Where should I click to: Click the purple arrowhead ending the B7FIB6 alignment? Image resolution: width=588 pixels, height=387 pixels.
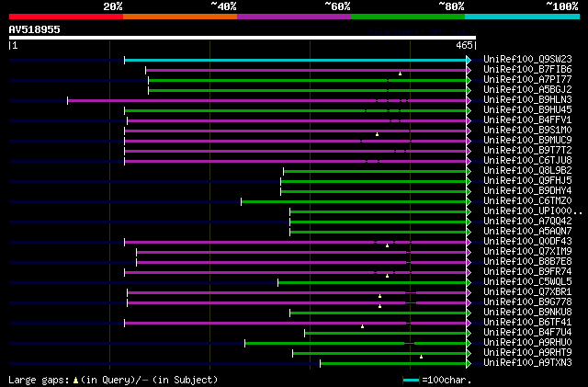pos(469,70)
